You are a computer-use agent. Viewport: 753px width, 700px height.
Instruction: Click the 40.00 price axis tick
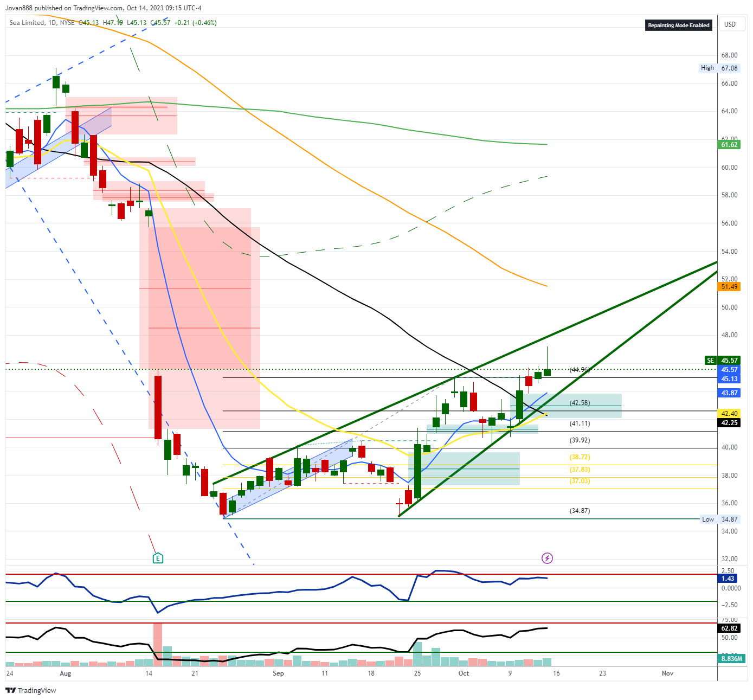[x=729, y=447]
